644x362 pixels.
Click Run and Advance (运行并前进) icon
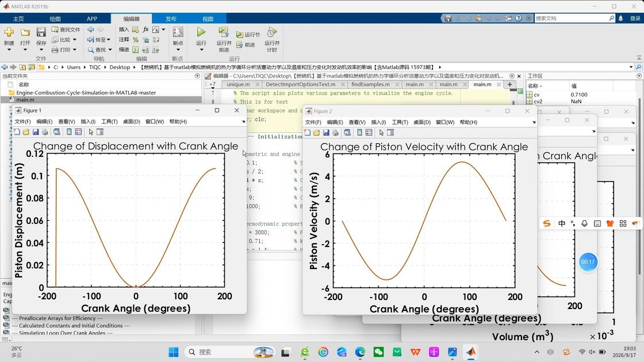coord(224,32)
